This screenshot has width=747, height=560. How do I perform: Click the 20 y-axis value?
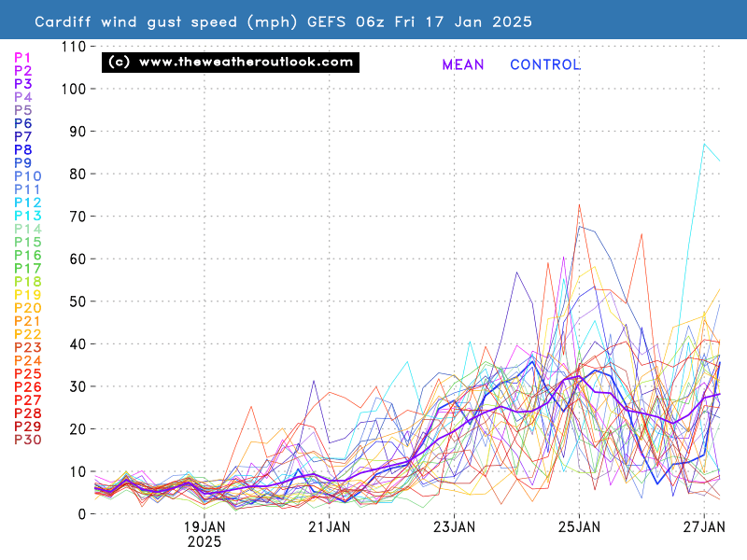click(x=78, y=429)
